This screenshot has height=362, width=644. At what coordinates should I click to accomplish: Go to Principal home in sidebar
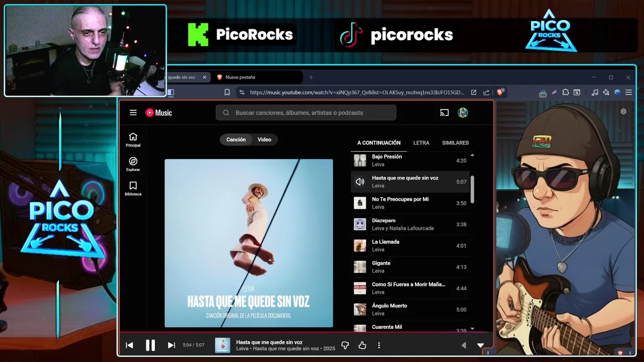tap(133, 140)
